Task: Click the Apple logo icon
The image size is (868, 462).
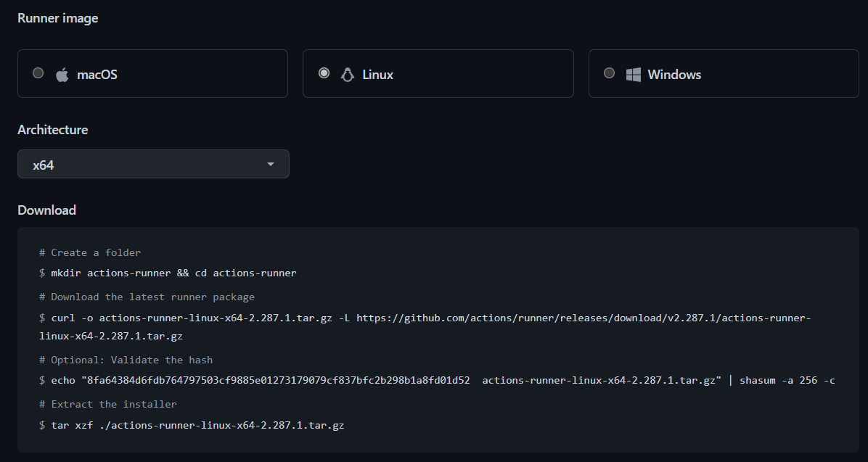Action: pyautogui.click(x=62, y=73)
